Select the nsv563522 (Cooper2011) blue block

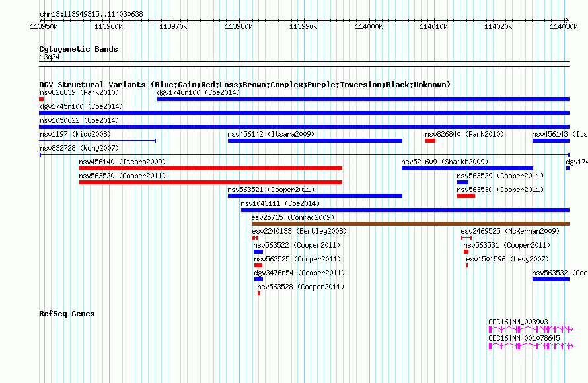coord(258,252)
